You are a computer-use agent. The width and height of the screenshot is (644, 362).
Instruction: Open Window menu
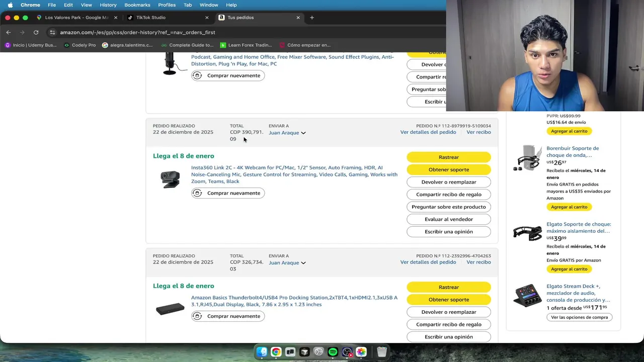click(209, 5)
